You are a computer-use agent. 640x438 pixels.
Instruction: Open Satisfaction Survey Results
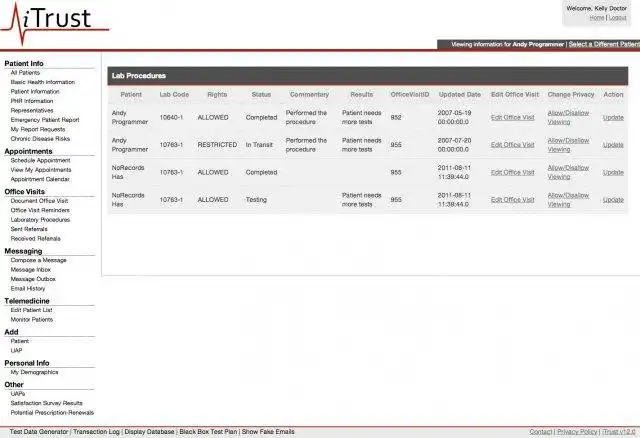tap(47, 403)
